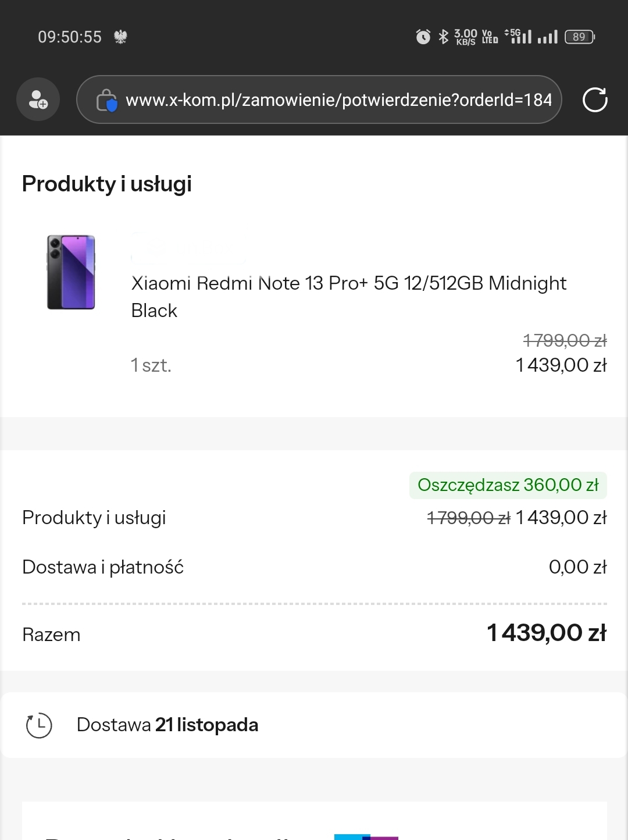Reload the x-kom order page
Image resolution: width=628 pixels, height=840 pixels.
pos(595,99)
